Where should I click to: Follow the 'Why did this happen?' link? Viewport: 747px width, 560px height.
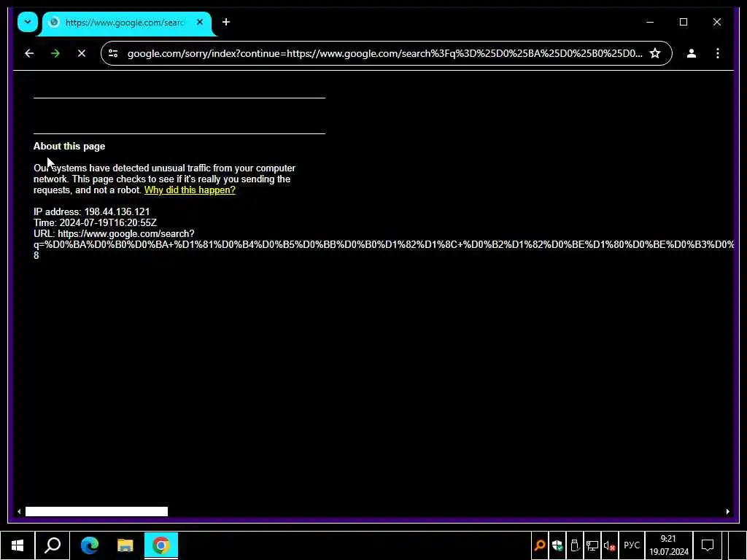click(190, 190)
